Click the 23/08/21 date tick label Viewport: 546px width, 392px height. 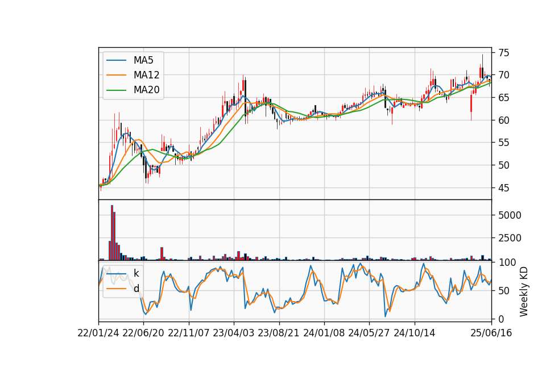pyautogui.click(x=279, y=333)
